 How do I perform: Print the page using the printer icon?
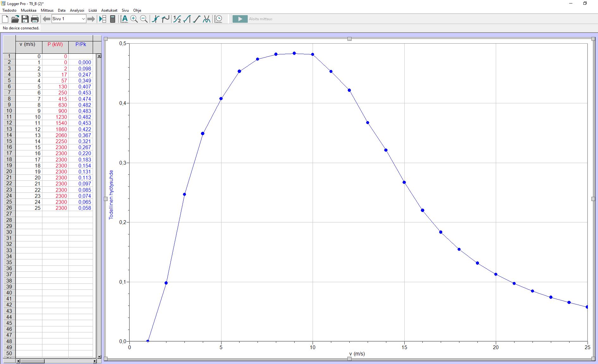coord(35,19)
